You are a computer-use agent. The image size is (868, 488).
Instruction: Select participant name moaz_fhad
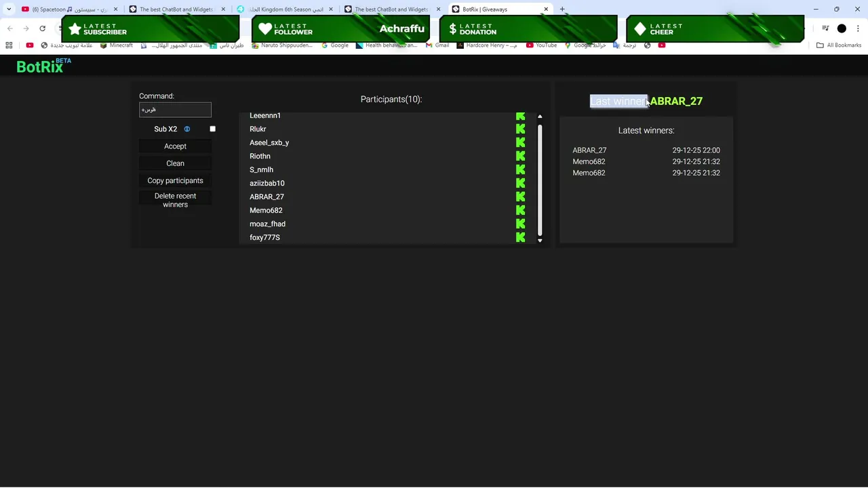tap(267, 224)
